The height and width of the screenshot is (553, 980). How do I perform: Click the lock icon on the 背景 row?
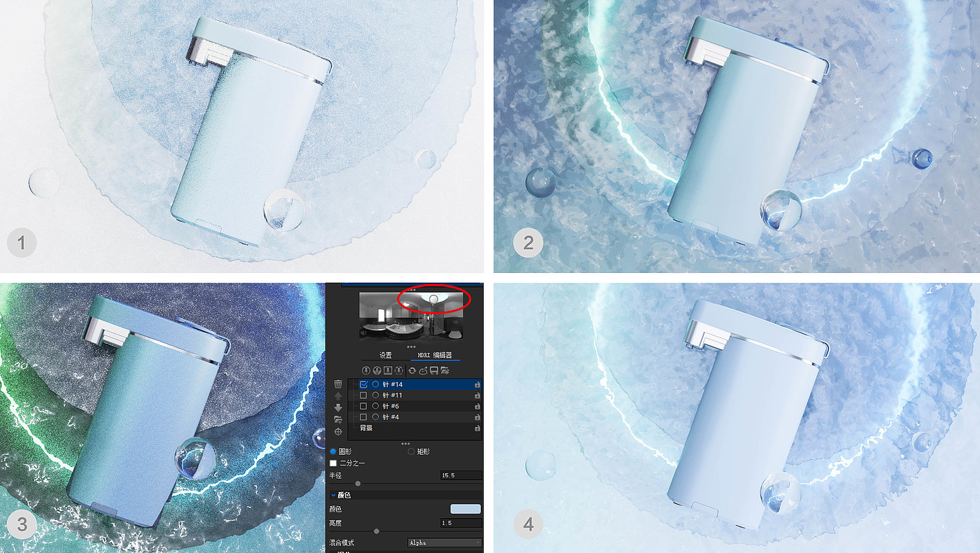[x=477, y=428]
